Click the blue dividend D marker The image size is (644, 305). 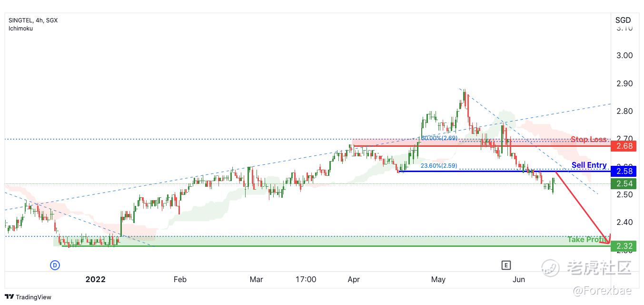[55, 265]
